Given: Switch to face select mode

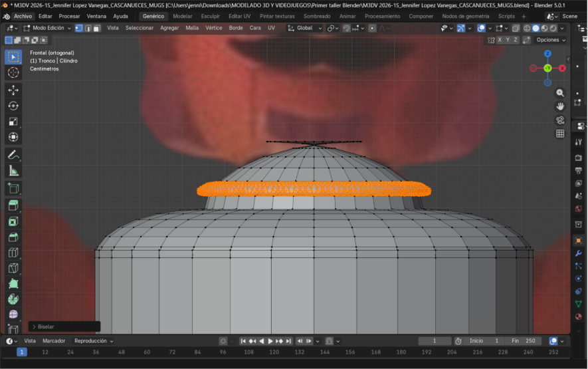Looking at the screenshot, I should point(97,28).
